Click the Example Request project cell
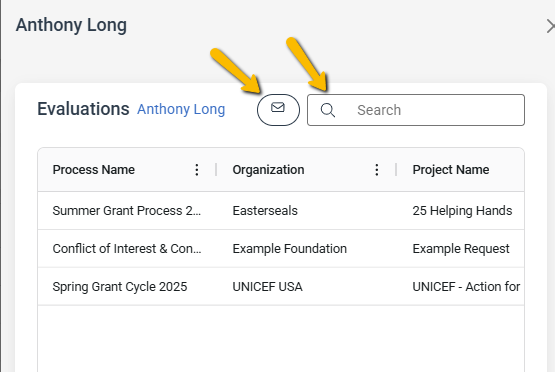 (461, 248)
